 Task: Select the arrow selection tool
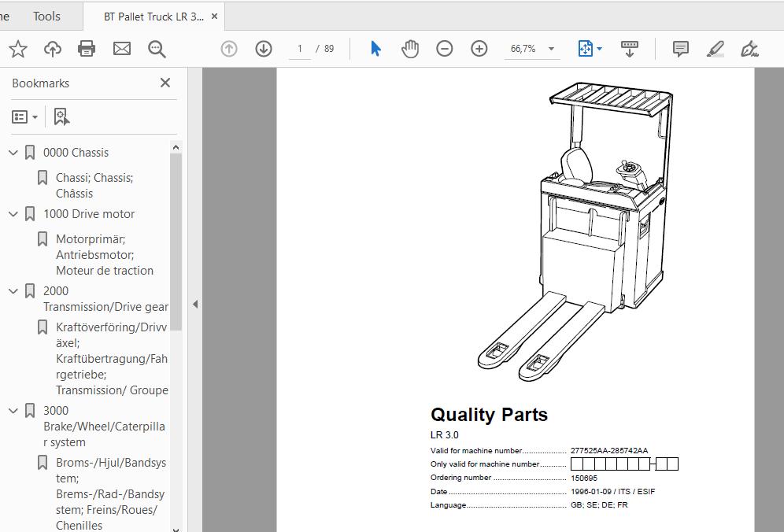pyautogui.click(x=376, y=49)
